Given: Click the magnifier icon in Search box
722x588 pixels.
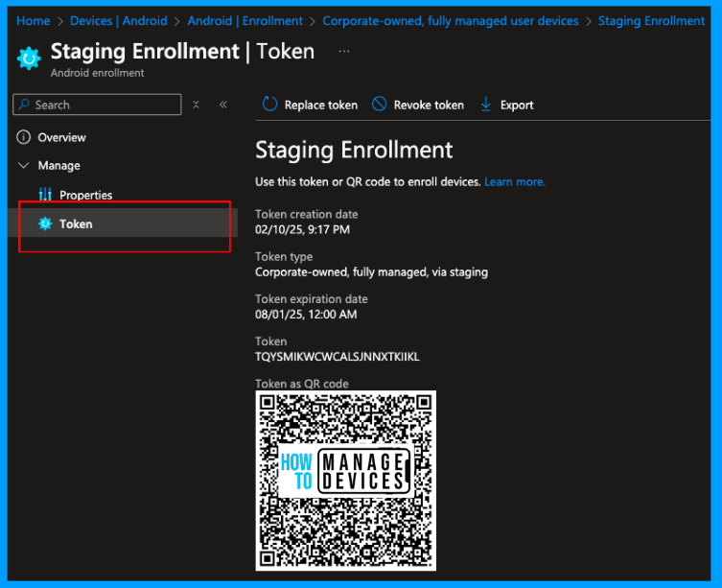Looking at the screenshot, I should 24,105.
